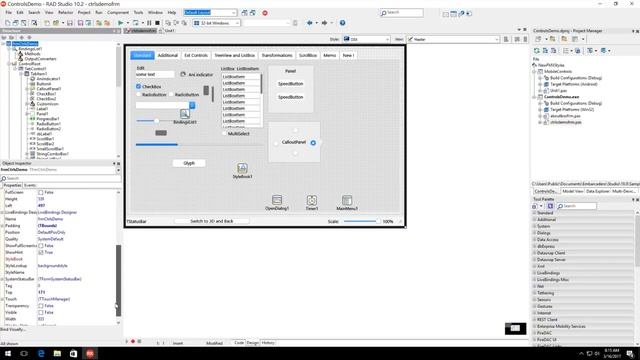Toggle Transparency property checkbox
This screenshot has height=360, width=640.
pyautogui.click(x=41, y=306)
